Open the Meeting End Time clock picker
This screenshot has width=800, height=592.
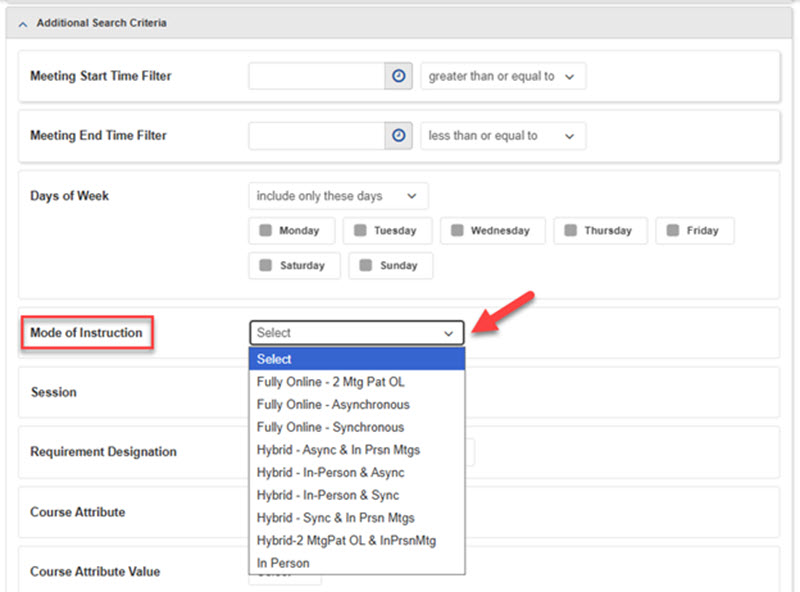point(399,136)
